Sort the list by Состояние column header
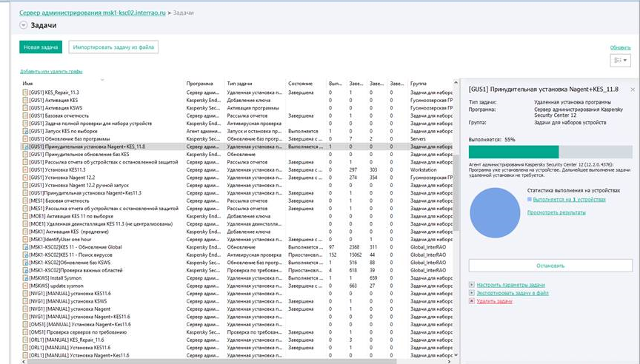640x364 pixels. pos(300,84)
